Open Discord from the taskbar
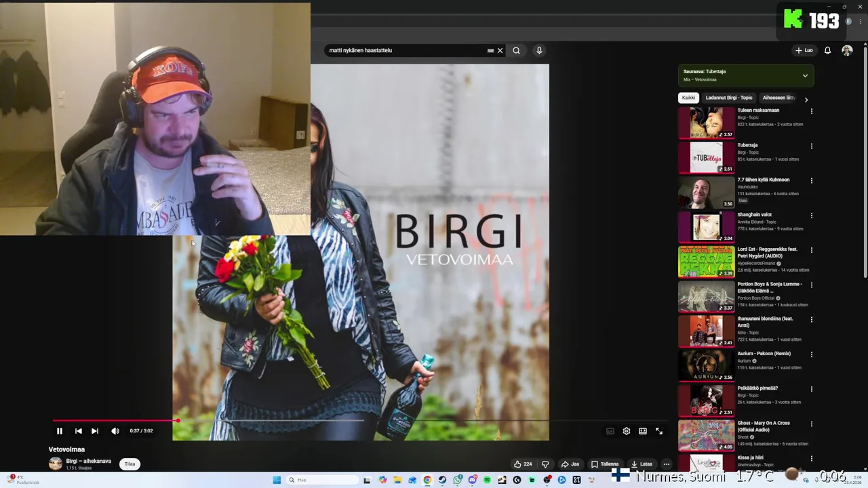 (x=473, y=480)
